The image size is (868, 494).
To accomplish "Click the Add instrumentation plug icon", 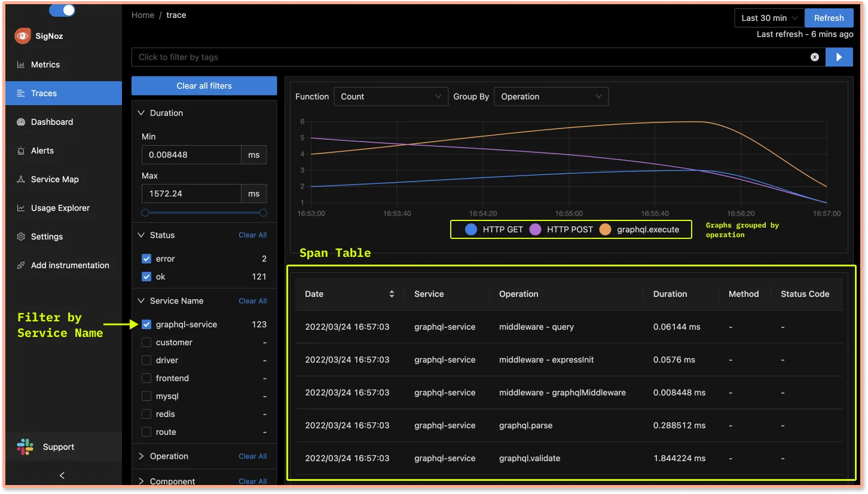I will 21,265.
